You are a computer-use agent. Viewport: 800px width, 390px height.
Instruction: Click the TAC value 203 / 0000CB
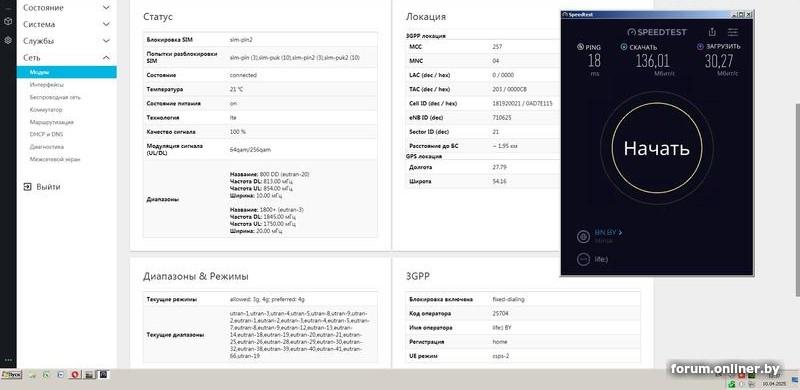pos(510,89)
